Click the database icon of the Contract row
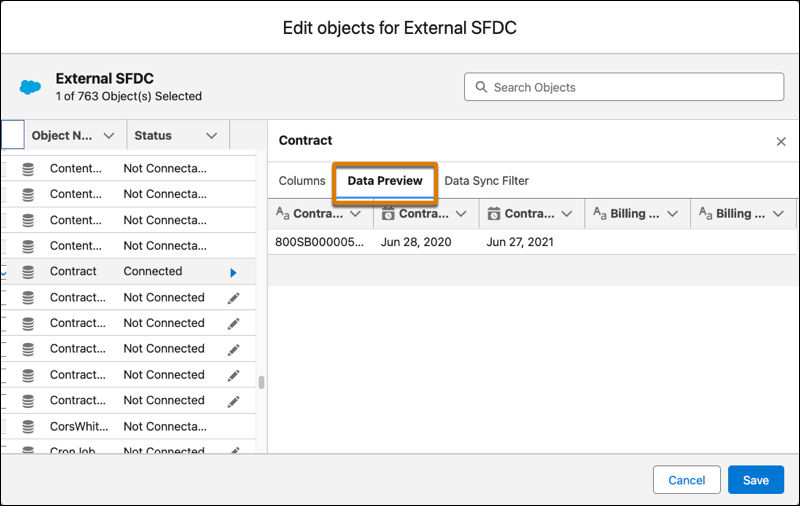This screenshot has width=800, height=506. click(x=28, y=272)
